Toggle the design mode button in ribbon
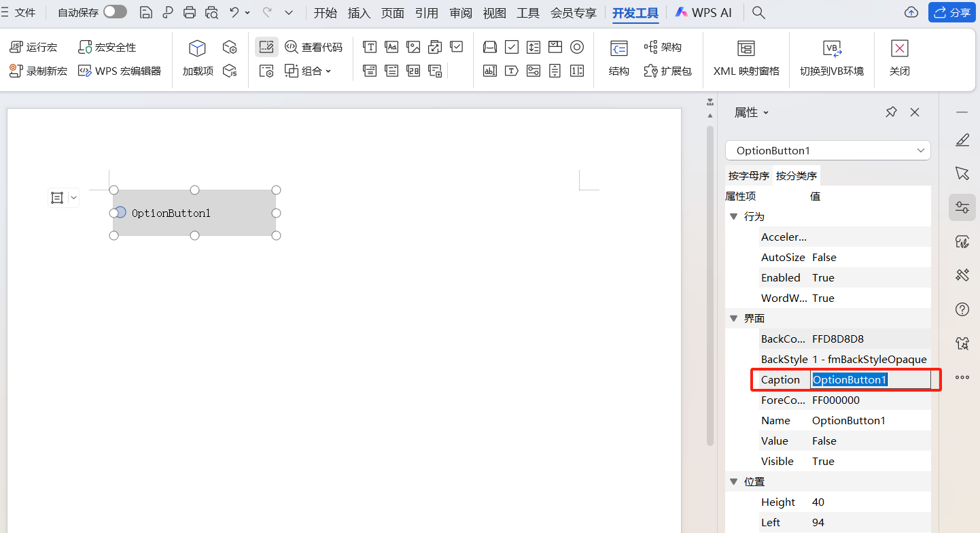Viewport: 980px width, 533px height. point(266,47)
